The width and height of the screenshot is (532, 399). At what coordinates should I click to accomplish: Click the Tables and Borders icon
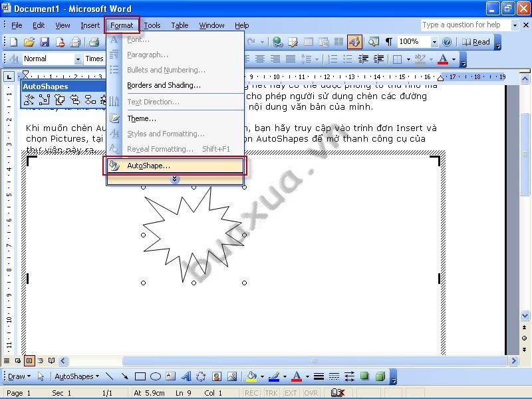[x=293, y=42]
